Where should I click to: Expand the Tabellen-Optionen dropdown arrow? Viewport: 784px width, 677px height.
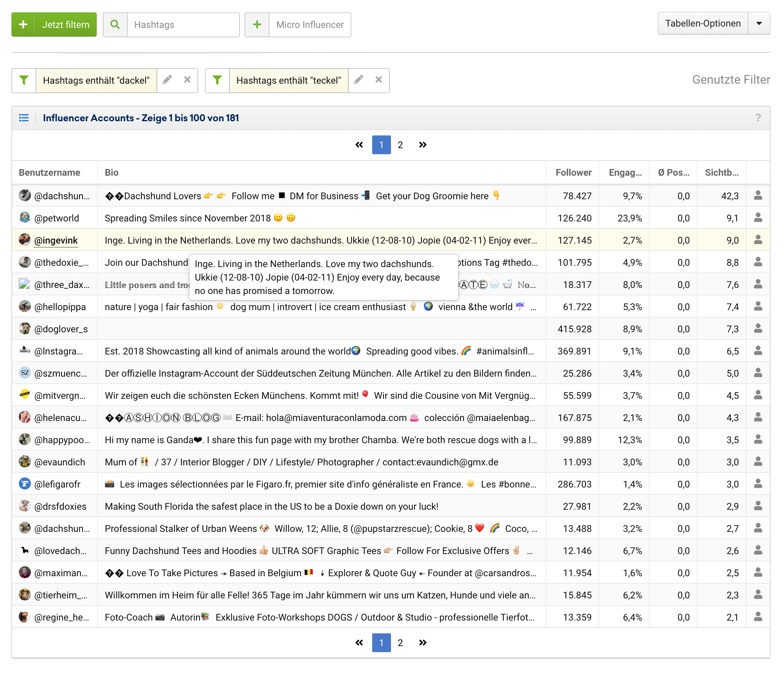[x=759, y=24]
